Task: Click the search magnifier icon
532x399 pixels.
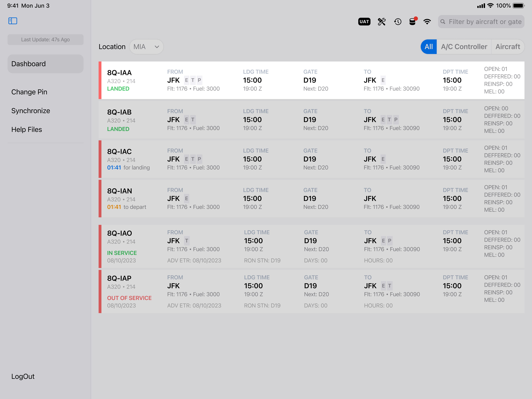Action: 443,22
